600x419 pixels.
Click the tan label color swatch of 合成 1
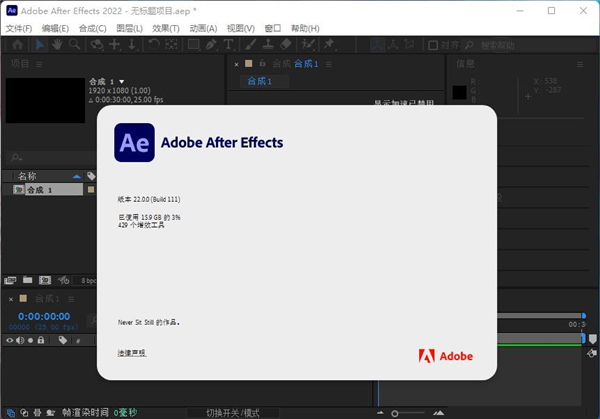tap(91, 189)
